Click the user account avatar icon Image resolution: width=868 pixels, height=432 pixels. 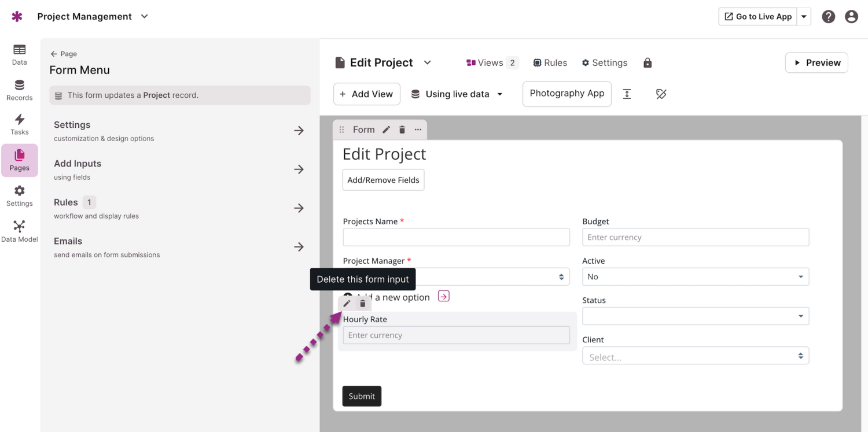coord(851,16)
